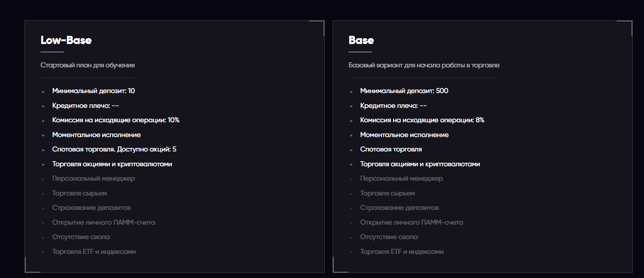Click bullet arrow beside "Минимальный депозит: 10"
Viewport: 644px width, 278px height.
(43, 91)
